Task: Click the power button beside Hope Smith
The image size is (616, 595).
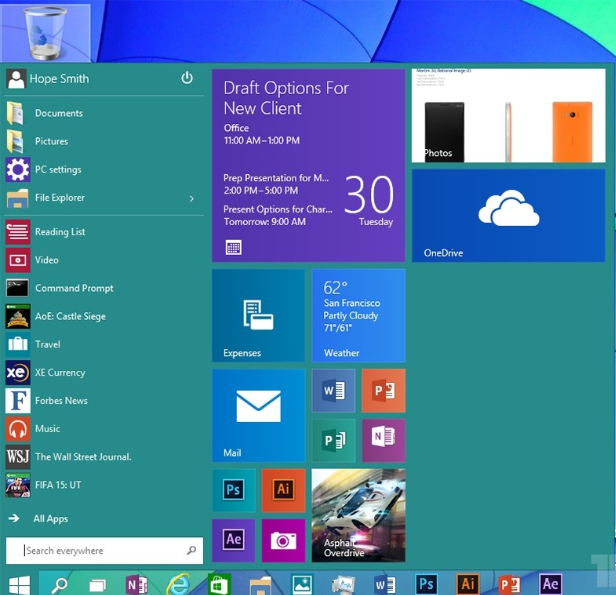Action: (x=186, y=78)
